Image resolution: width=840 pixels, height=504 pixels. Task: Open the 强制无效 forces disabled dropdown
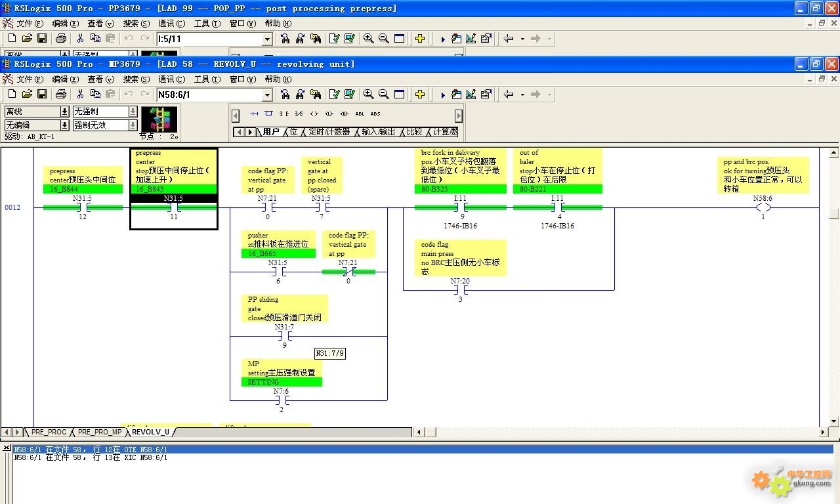pos(133,125)
